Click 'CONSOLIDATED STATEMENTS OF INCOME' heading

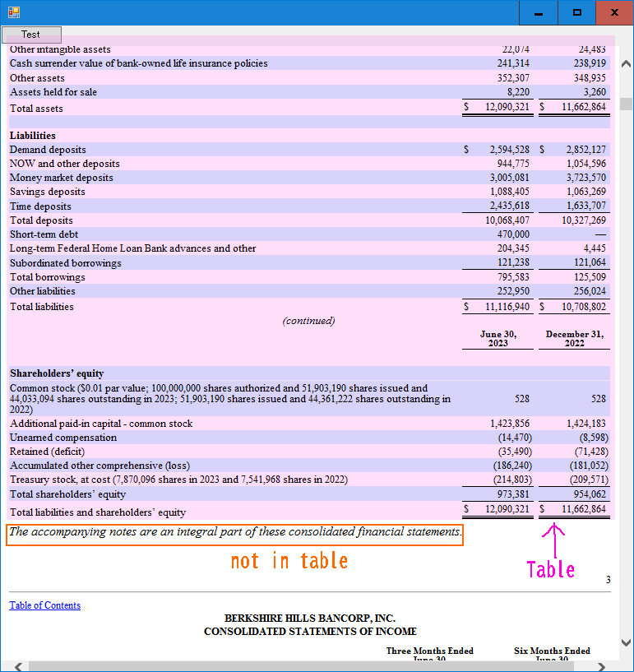(310, 632)
